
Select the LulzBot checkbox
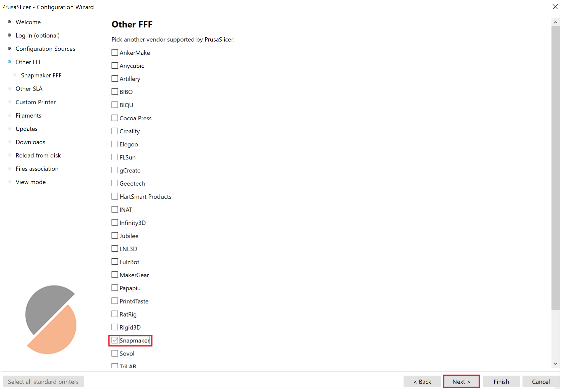(115, 262)
